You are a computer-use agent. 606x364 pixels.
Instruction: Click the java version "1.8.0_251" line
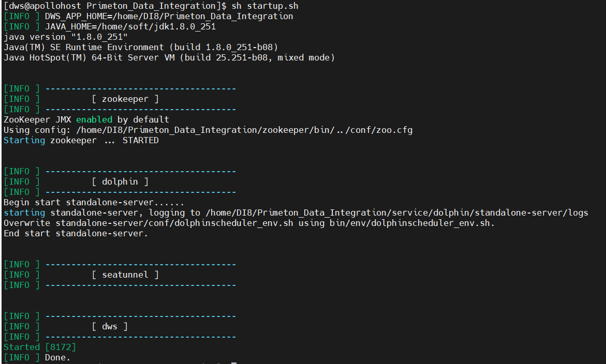65,37
